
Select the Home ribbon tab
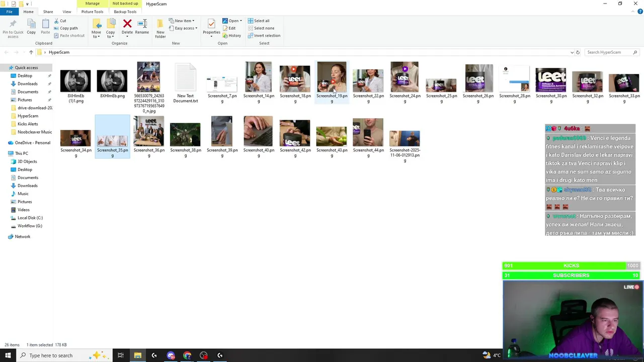point(28,12)
